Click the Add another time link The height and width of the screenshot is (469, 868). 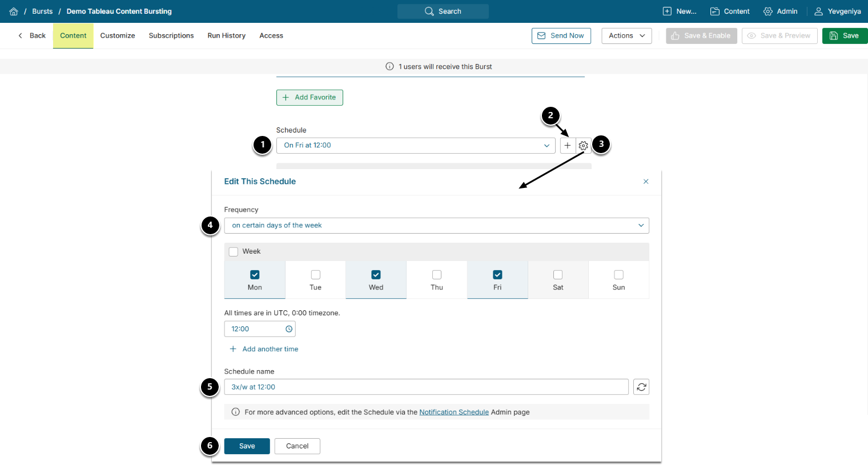(x=270, y=349)
